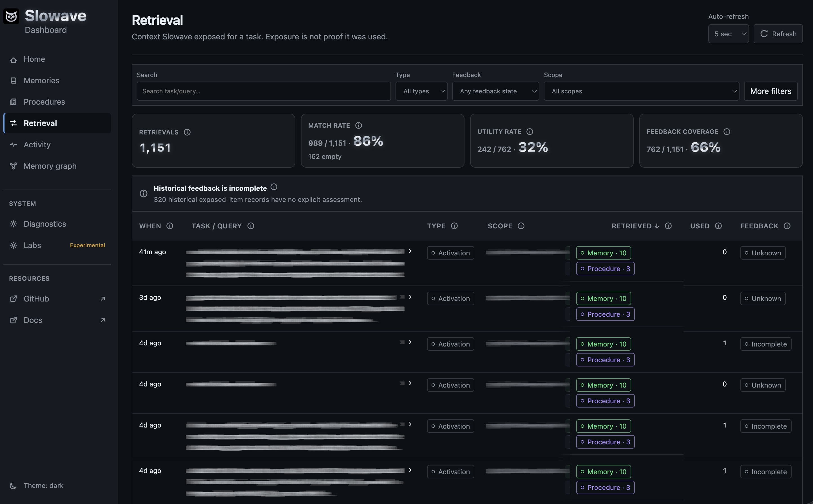Open the Memories page
Viewport: 813px width, 504px height.
click(x=57, y=80)
